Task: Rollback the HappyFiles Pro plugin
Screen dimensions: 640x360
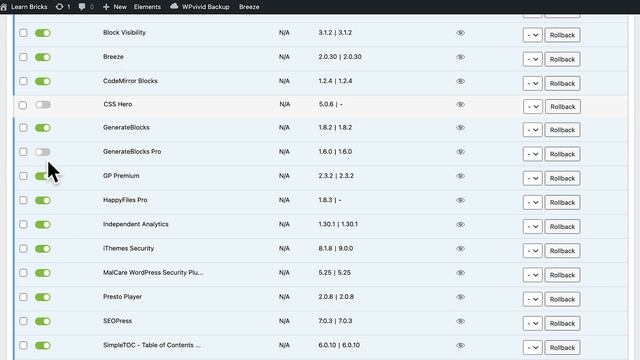Action: tap(562, 202)
